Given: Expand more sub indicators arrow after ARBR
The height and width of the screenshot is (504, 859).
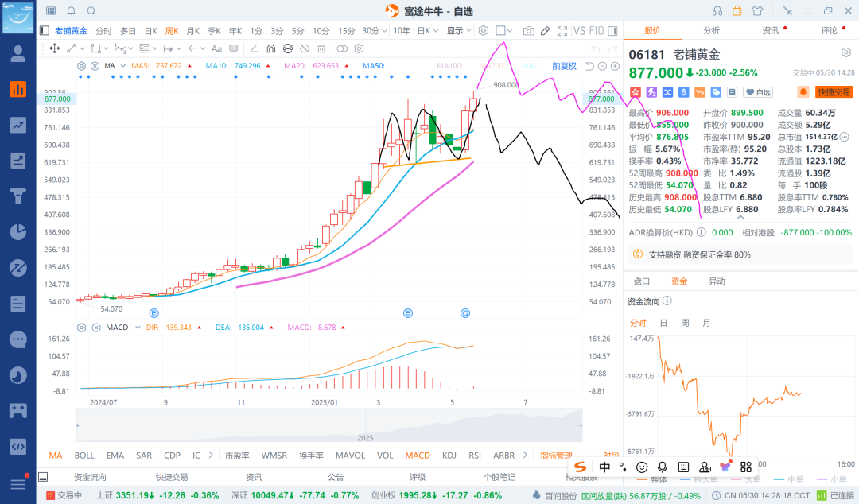Looking at the screenshot, I should pos(526,456).
